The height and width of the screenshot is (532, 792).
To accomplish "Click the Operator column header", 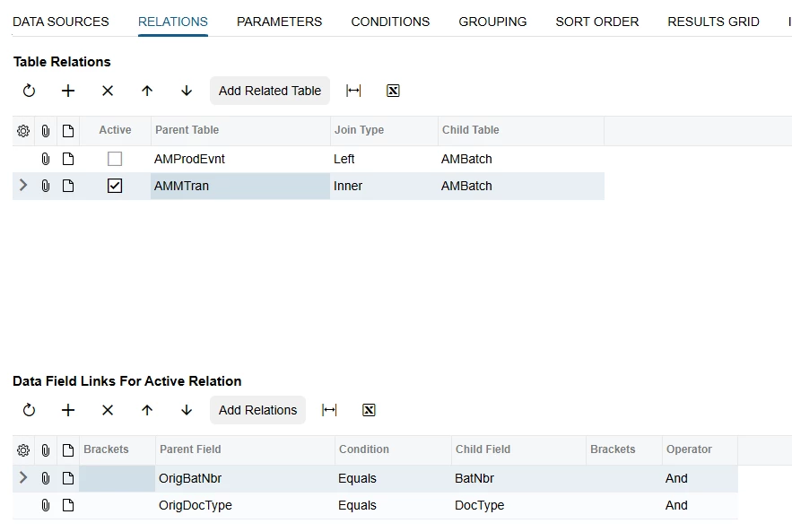I will pyautogui.click(x=700, y=449).
